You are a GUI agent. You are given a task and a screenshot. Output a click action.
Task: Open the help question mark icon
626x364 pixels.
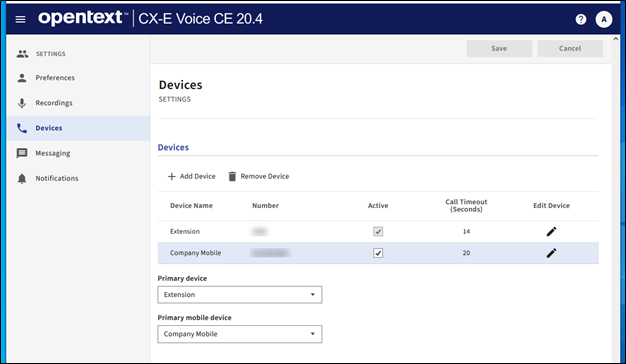(581, 19)
